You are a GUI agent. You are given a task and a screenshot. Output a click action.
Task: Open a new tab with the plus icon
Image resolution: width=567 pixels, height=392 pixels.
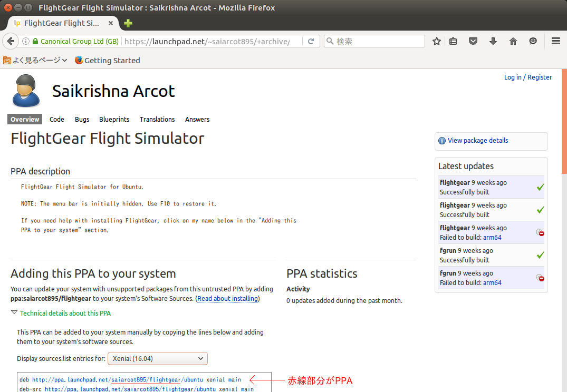point(128,23)
